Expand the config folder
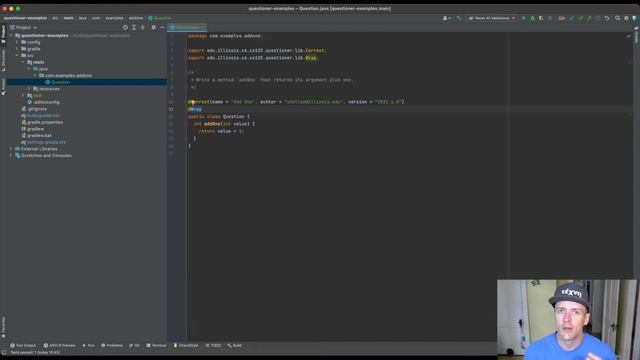 (17, 42)
